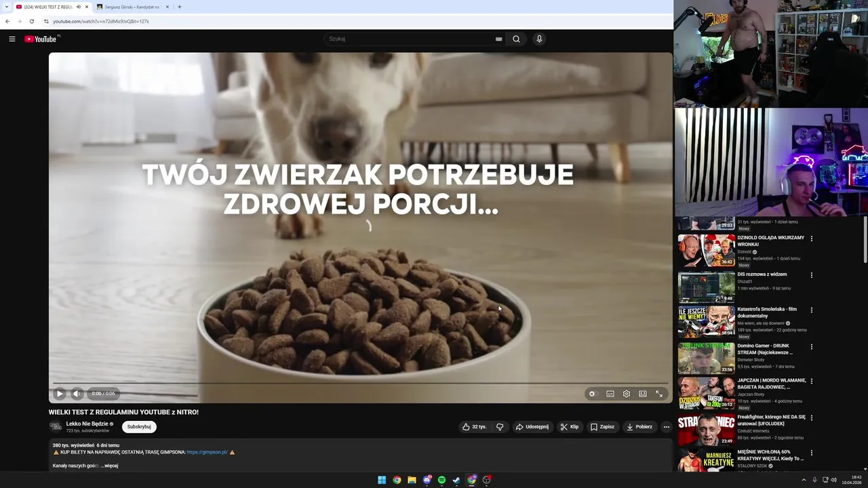Open Google Chrome from the taskbar
Screen dimensions: 868x488
click(397, 480)
